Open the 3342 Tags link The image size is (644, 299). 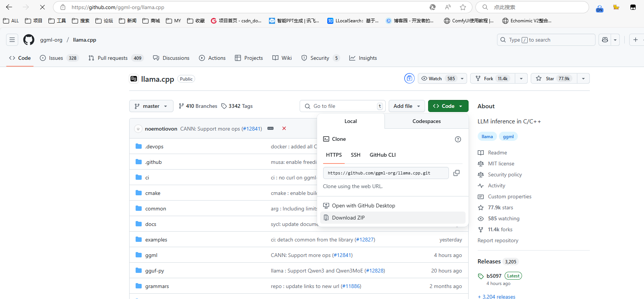click(x=237, y=106)
